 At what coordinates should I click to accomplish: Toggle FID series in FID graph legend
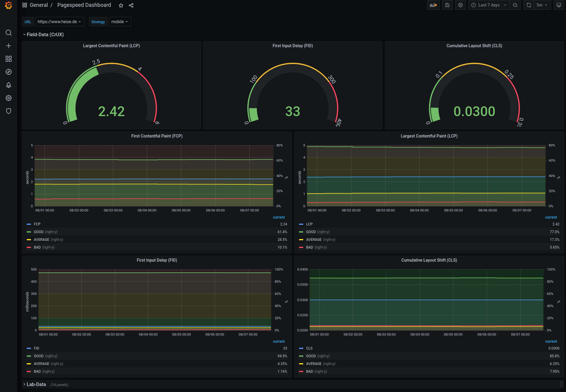[x=37, y=348]
